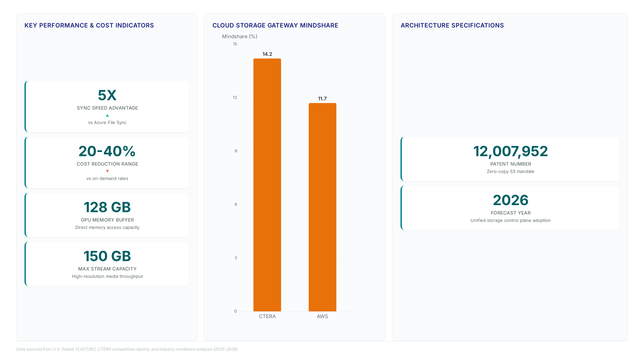Click the red down triangle under Cost Reduction Range
Screen dimensions: 644x362
107,171
